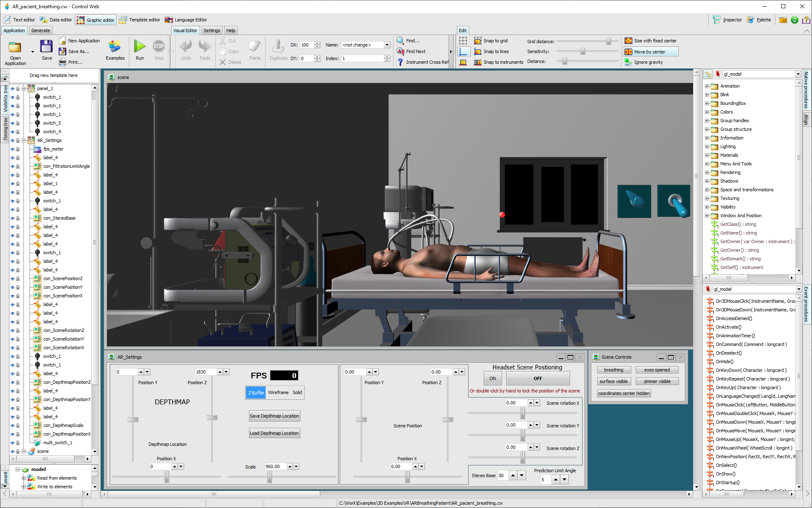
Task: Open the Name not change dropdown
Action: click(387, 45)
